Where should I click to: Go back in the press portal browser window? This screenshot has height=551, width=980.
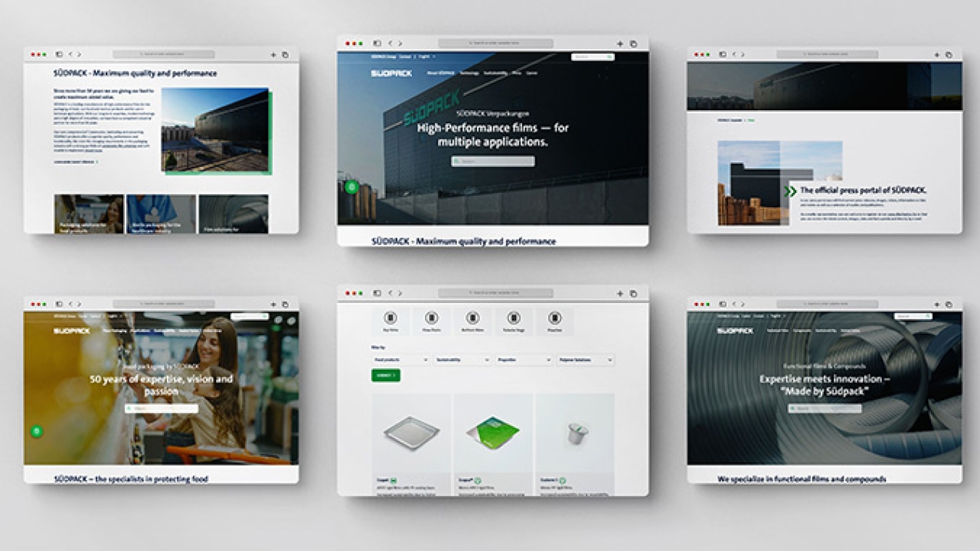pos(735,54)
